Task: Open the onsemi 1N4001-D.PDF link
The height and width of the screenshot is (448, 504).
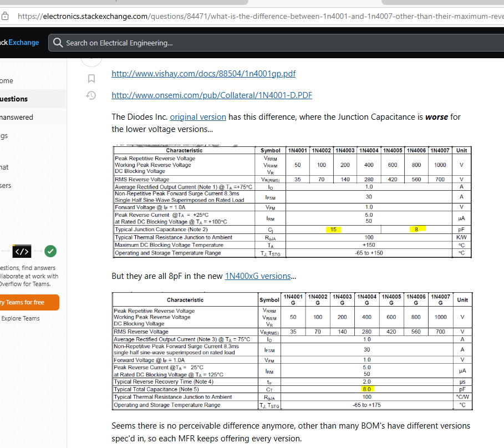Action: [x=212, y=95]
